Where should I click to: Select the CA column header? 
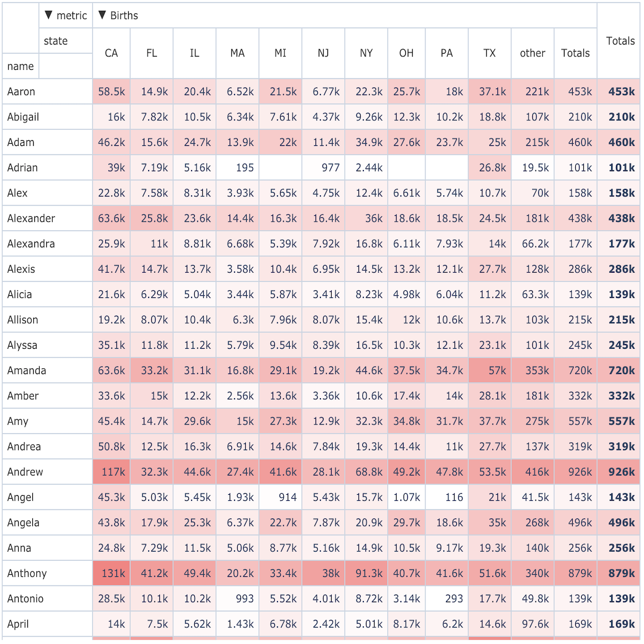pos(111,53)
